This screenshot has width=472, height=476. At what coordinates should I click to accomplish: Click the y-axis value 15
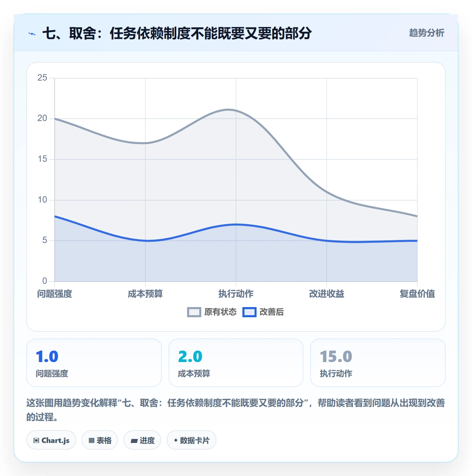(x=42, y=159)
